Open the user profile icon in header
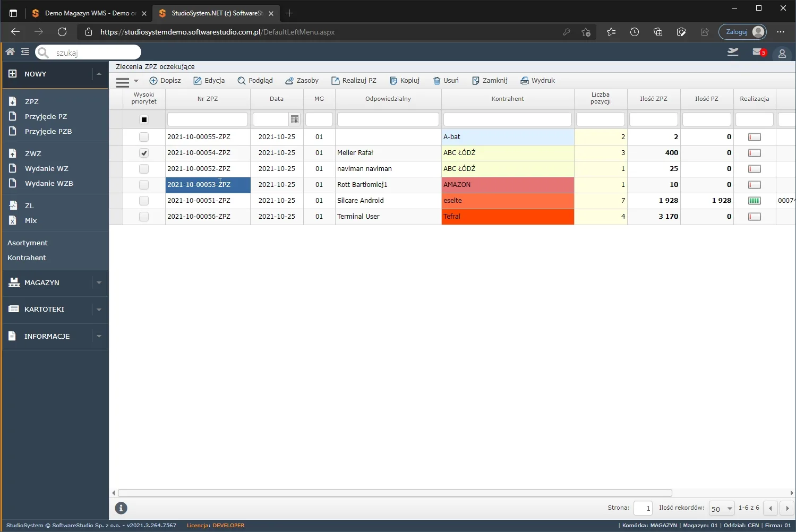 click(782, 53)
